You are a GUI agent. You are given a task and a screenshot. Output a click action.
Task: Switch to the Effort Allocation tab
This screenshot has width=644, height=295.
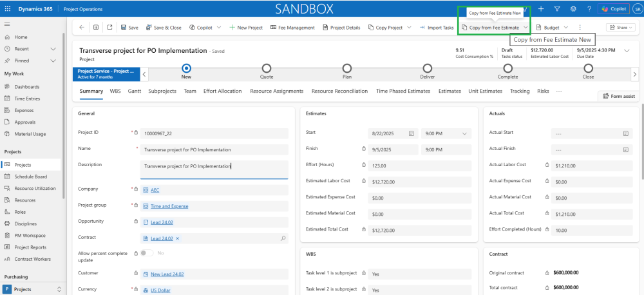pyautogui.click(x=223, y=91)
